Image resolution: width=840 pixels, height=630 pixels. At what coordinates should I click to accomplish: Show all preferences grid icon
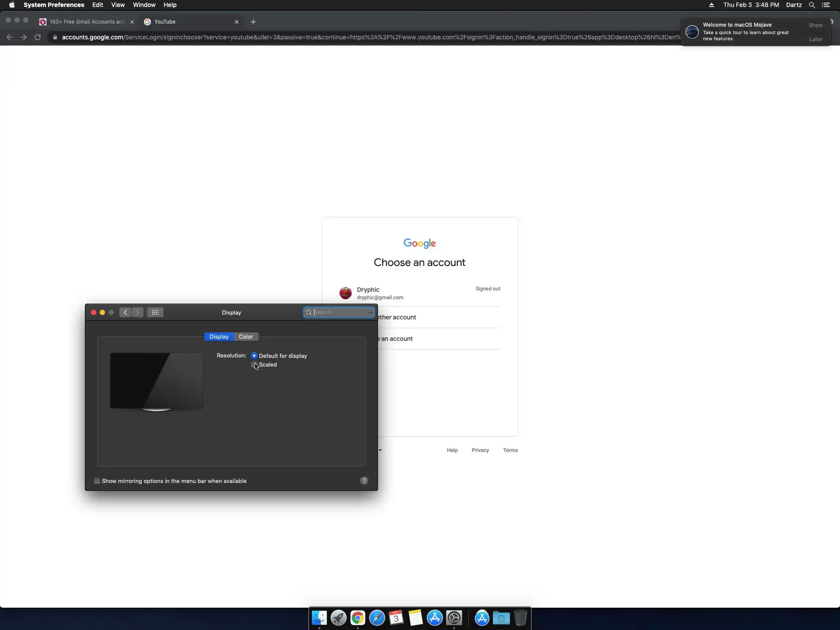155,312
